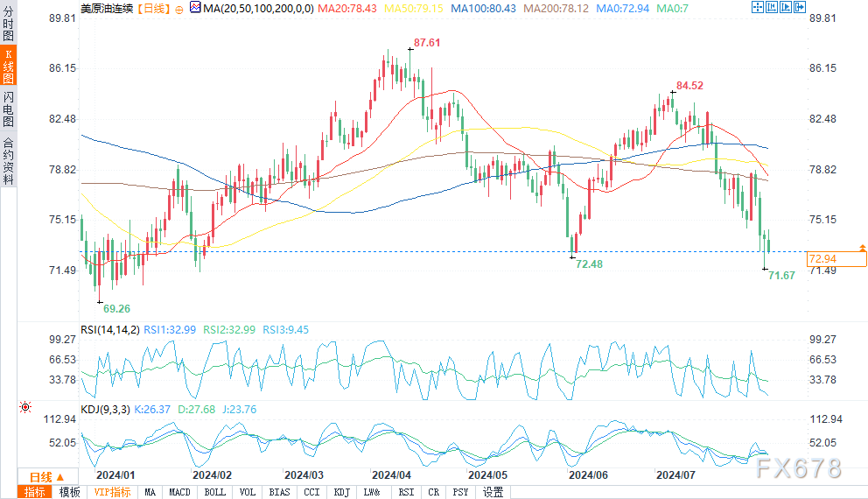Click the MA indicator chart icon
The image size is (868, 499).
[x=195, y=8]
